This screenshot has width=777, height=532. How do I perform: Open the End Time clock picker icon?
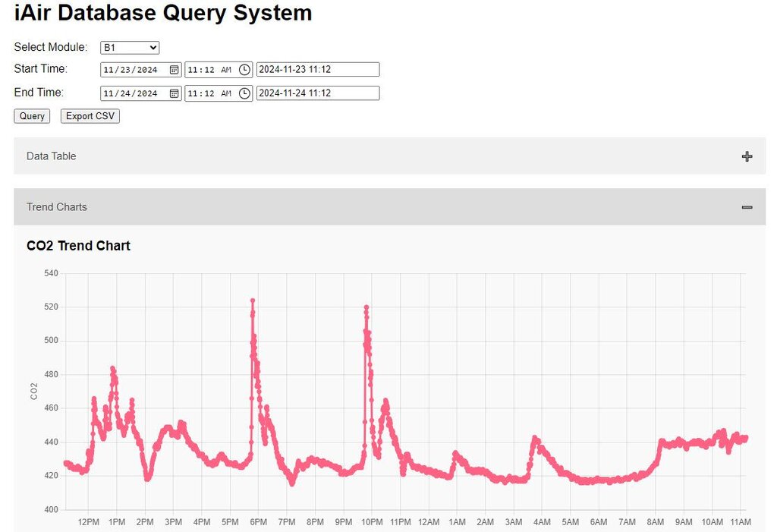tap(244, 93)
